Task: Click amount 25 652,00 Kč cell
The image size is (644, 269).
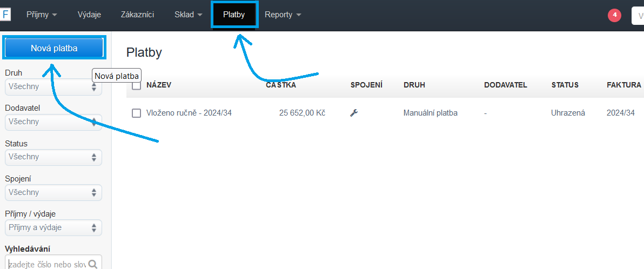Action: [303, 113]
